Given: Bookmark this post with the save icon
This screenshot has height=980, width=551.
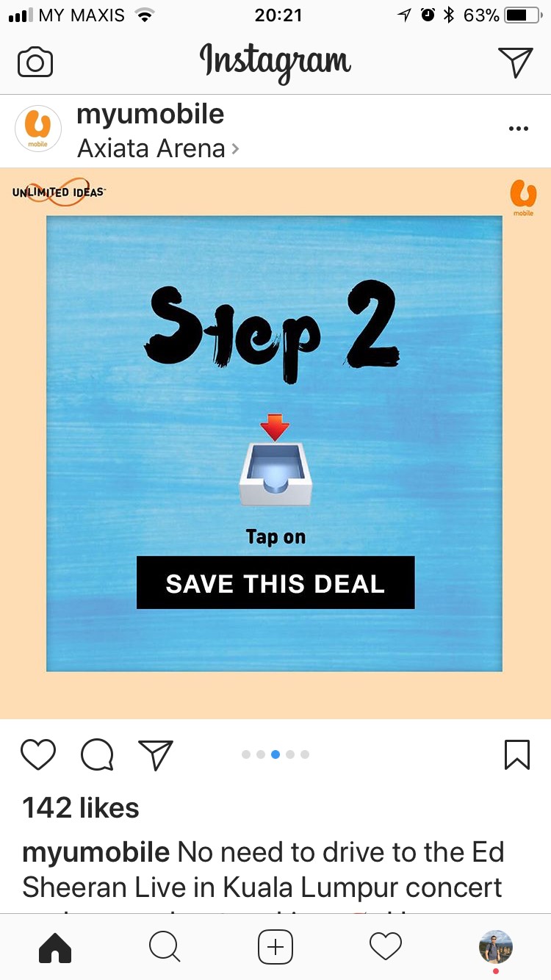Looking at the screenshot, I should pyautogui.click(x=517, y=754).
